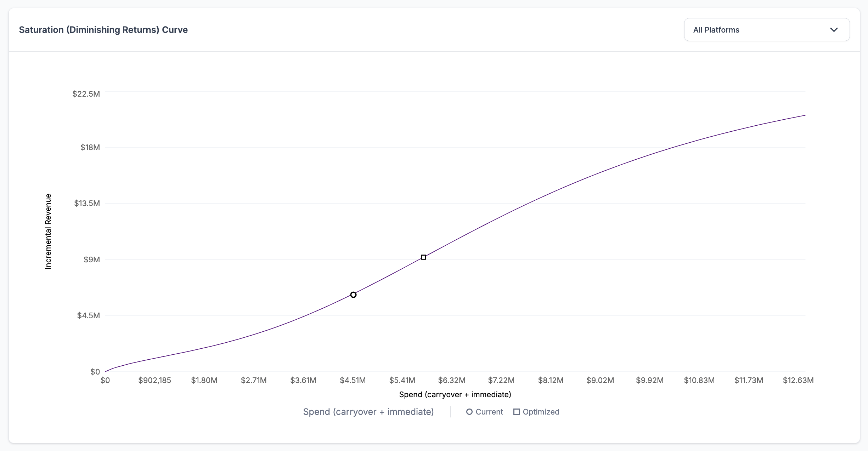
Task: Click the curve origin at $0
Action: click(x=106, y=371)
